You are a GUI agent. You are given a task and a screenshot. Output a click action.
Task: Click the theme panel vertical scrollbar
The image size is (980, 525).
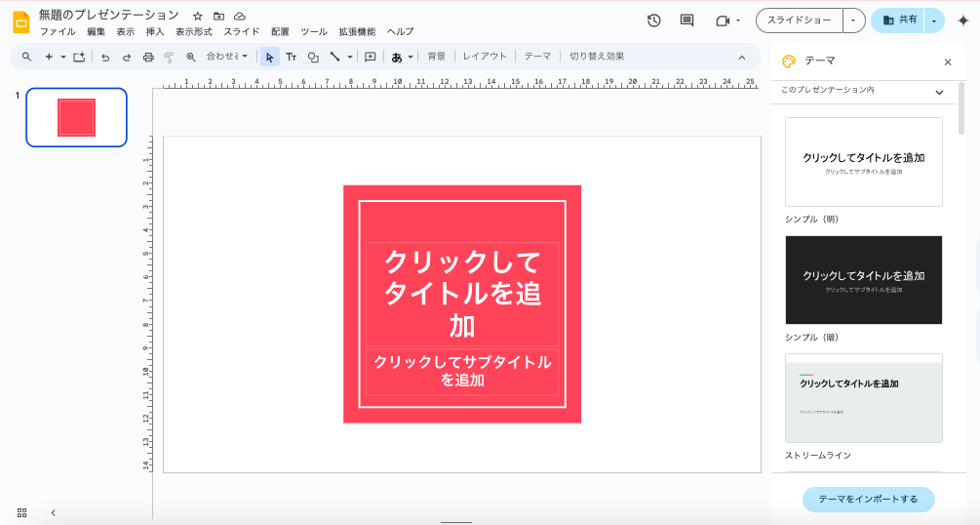[x=961, y=109]
